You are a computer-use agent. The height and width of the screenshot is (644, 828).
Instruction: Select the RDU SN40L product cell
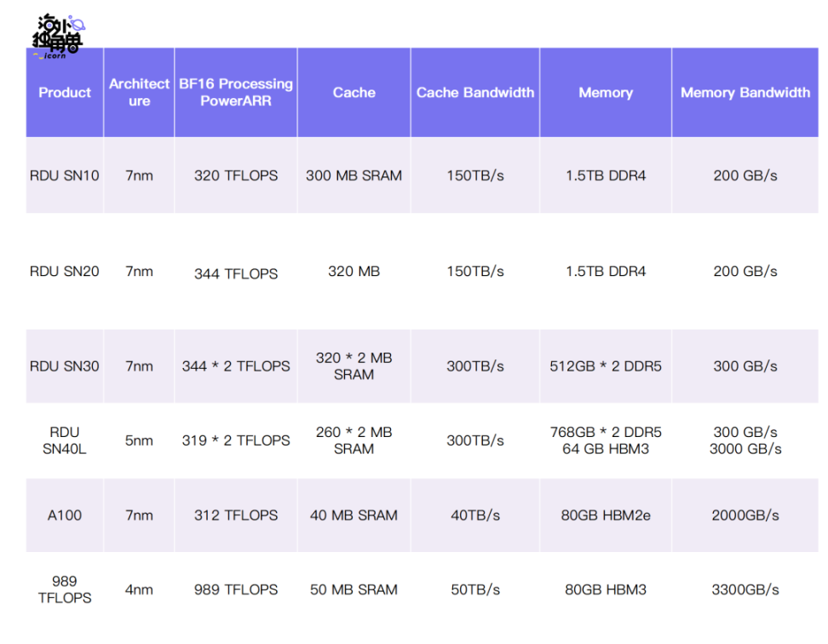point(65,440)
